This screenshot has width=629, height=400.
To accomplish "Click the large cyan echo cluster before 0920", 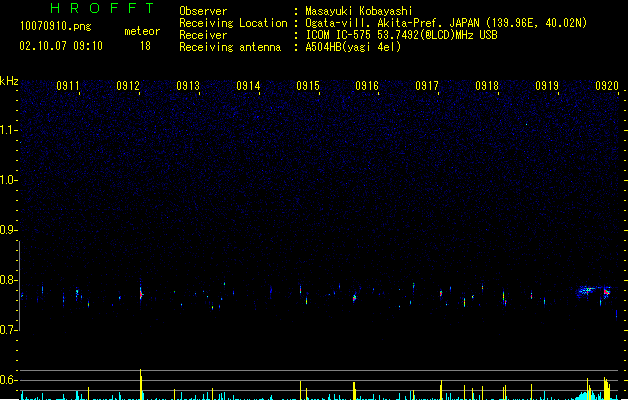I will click(x=587, y=291).
